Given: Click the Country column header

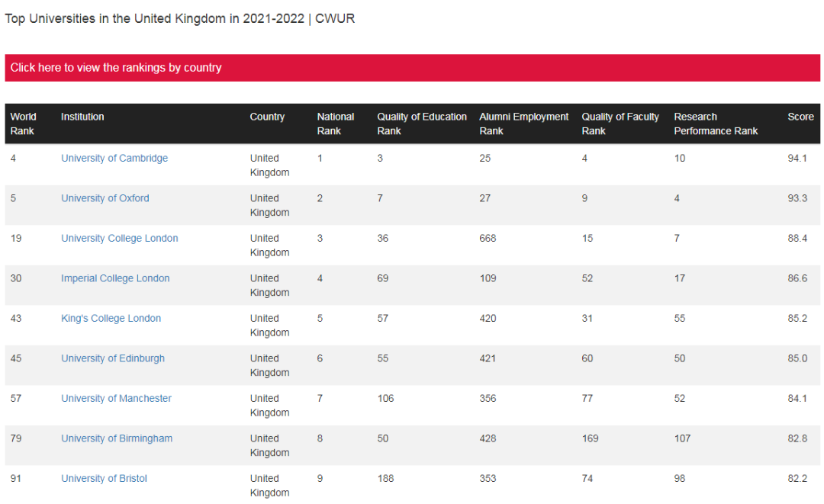Looking at the screenshot, I should (x=267, y=117).
